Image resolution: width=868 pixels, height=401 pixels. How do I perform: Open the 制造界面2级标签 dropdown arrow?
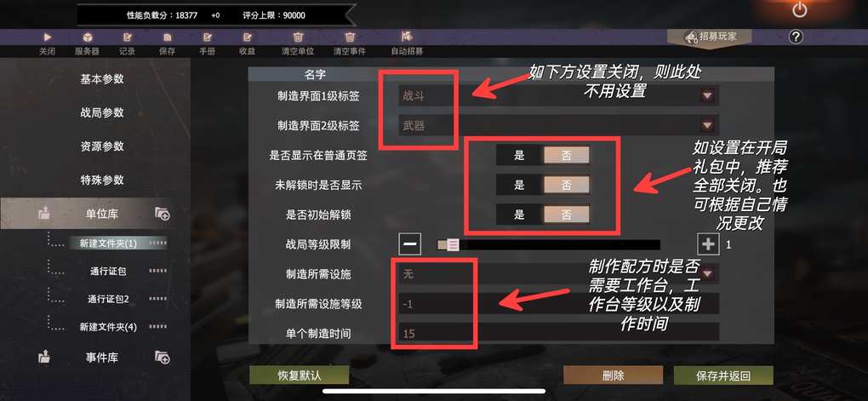707,126
